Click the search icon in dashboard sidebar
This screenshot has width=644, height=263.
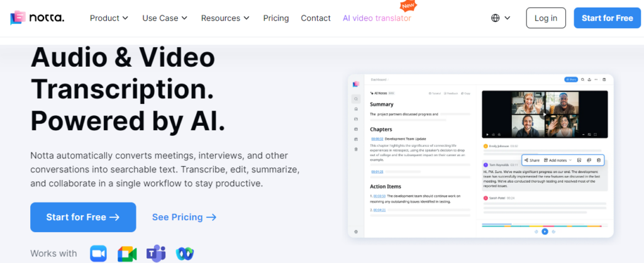tap(356, 99)
